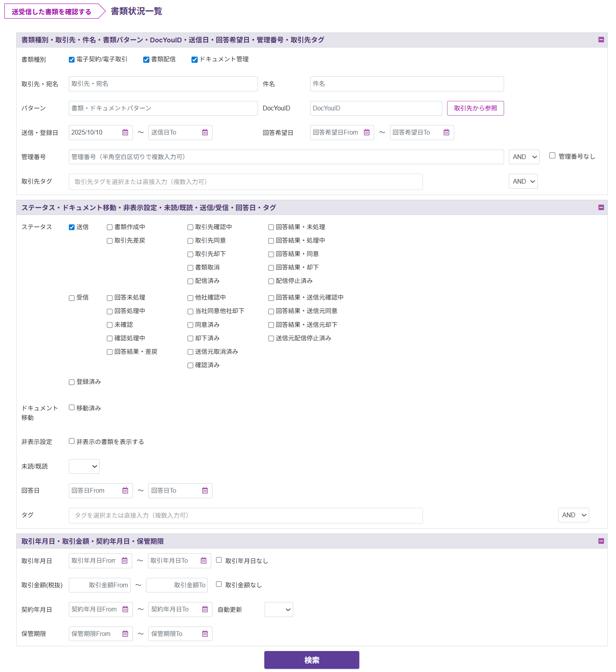Check 取引金額なし checkbox
This screenshot has width=616, height=672.
click(219, 584)
